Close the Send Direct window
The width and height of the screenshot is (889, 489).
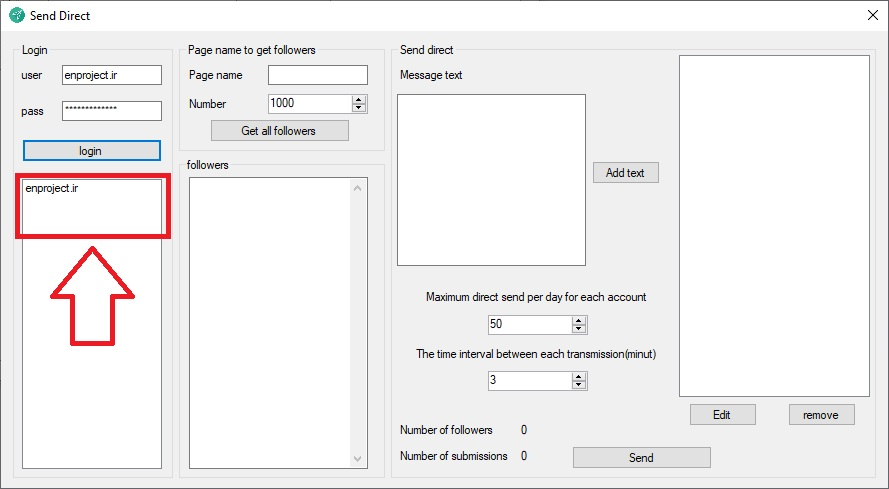coord(869,15)
